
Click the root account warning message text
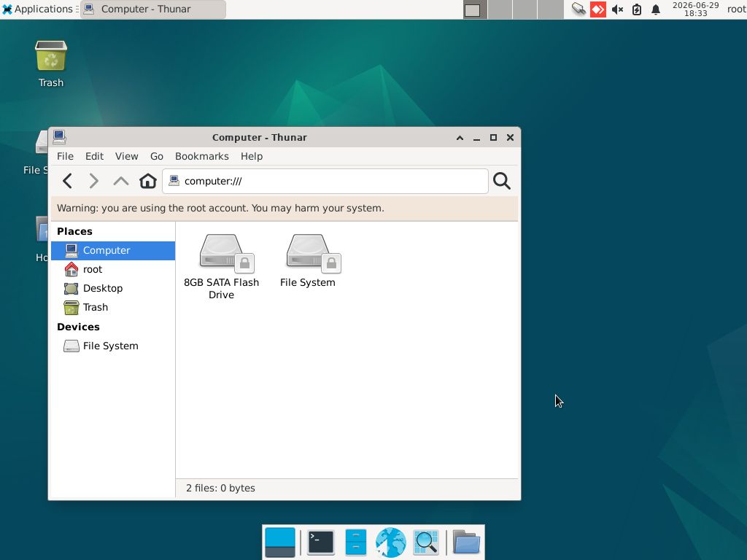tap(220, 208)
